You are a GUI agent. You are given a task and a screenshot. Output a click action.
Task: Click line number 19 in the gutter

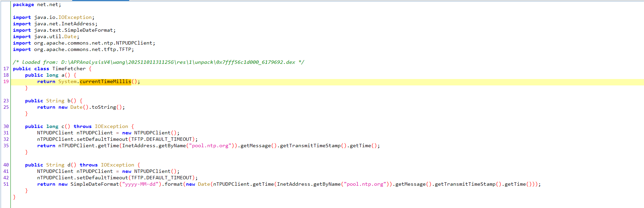tap(6, 82)
